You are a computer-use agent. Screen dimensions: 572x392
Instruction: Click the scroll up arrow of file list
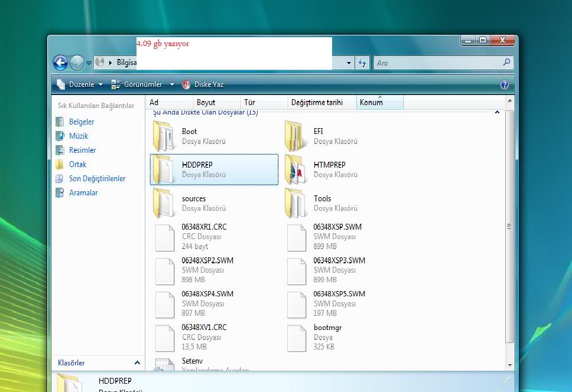coord(509,100)
